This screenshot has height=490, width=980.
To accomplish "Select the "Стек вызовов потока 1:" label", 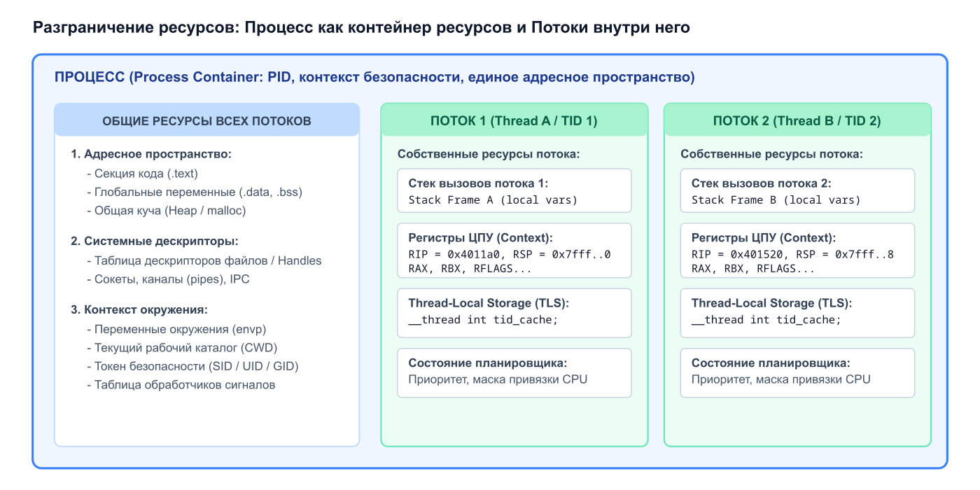I will pos(478,183).
